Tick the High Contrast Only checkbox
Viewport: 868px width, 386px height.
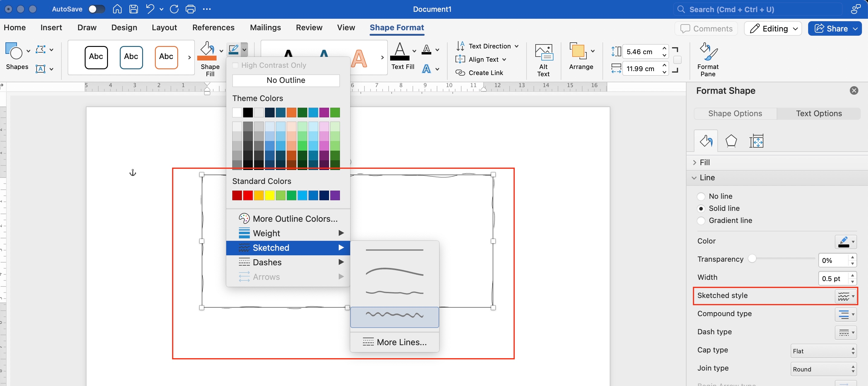pos(236,65)
